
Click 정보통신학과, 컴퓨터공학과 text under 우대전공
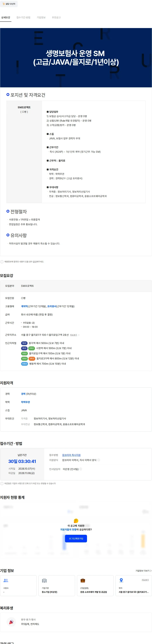(x=59, y=424)
